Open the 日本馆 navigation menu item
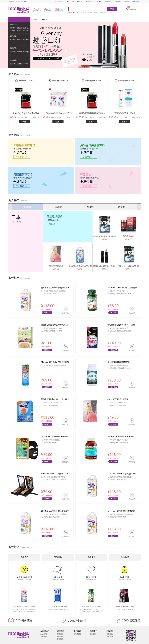 click(45, 20)
